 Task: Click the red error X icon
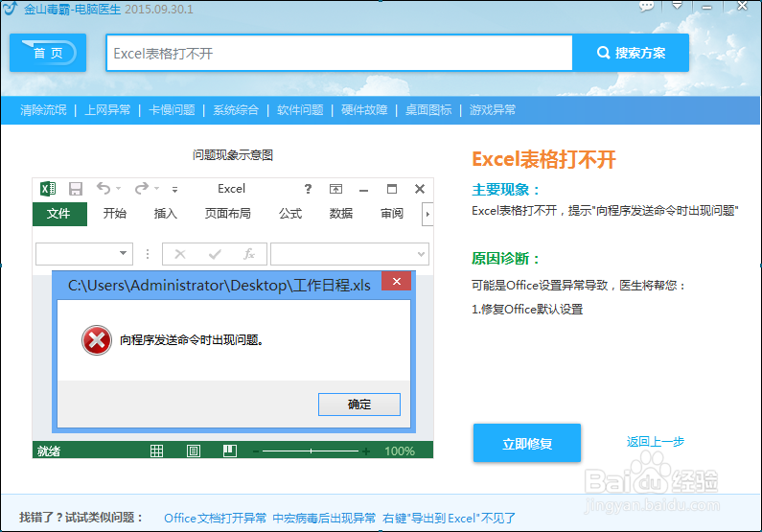(x=97, y=340)
